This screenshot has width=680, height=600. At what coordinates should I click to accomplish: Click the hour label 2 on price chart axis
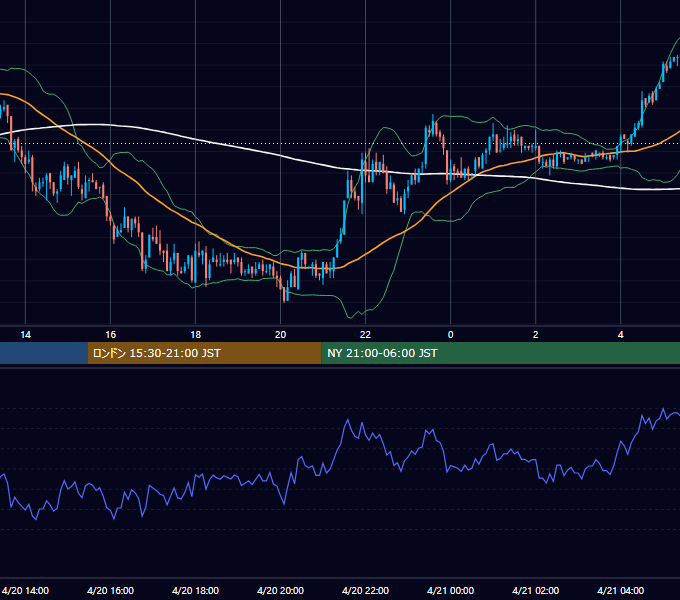[536, 335]
